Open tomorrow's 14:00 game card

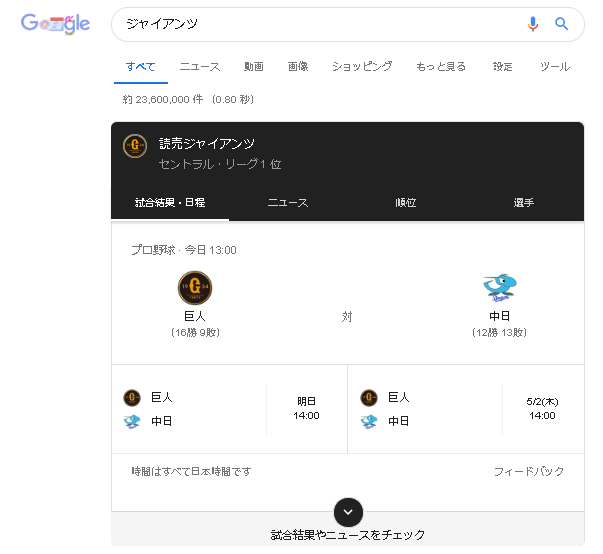[230, 409]
